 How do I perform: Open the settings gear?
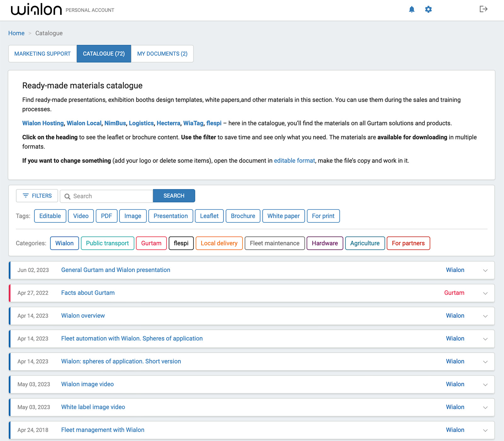tap(428, 9)
